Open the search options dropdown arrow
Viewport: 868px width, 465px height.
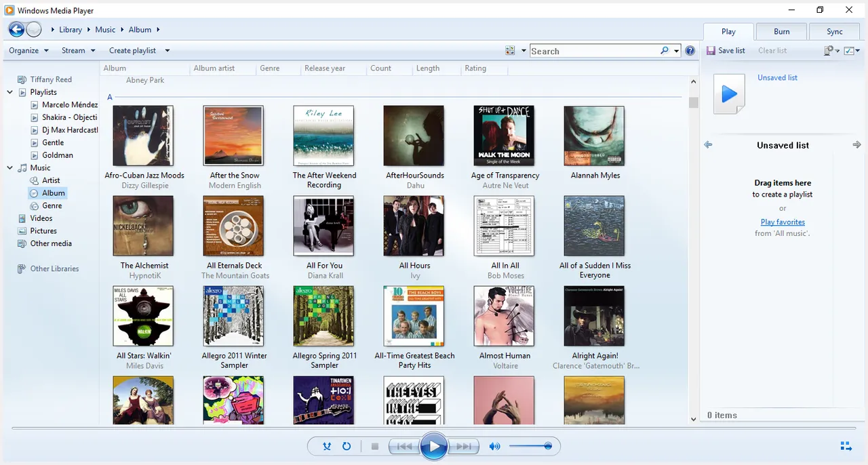click(676, 51)
